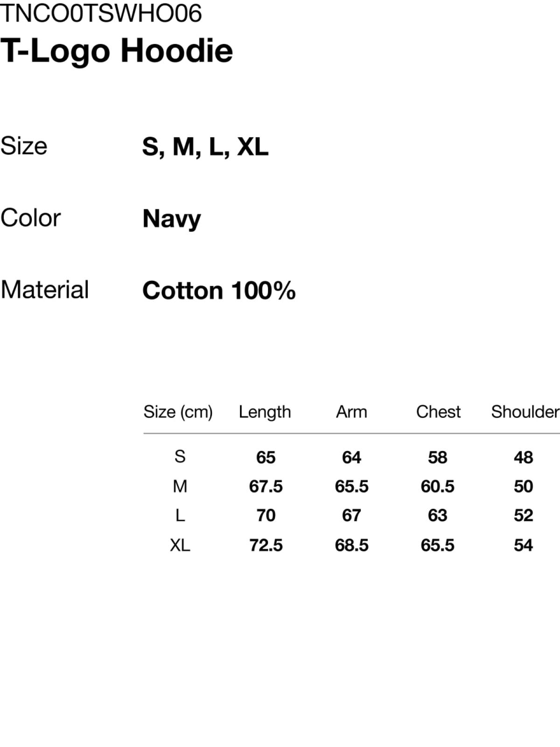560x747 pixels.
Task: Click the 60.5 chest value for M
Action: pyautogui.click(x=437, y=486)
